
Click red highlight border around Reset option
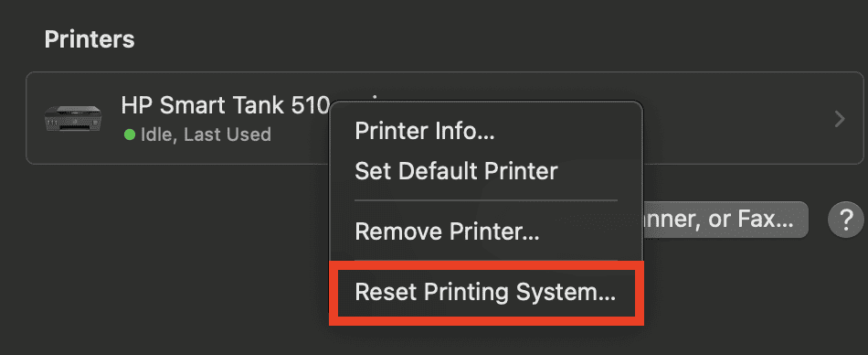tap(487, 265)
